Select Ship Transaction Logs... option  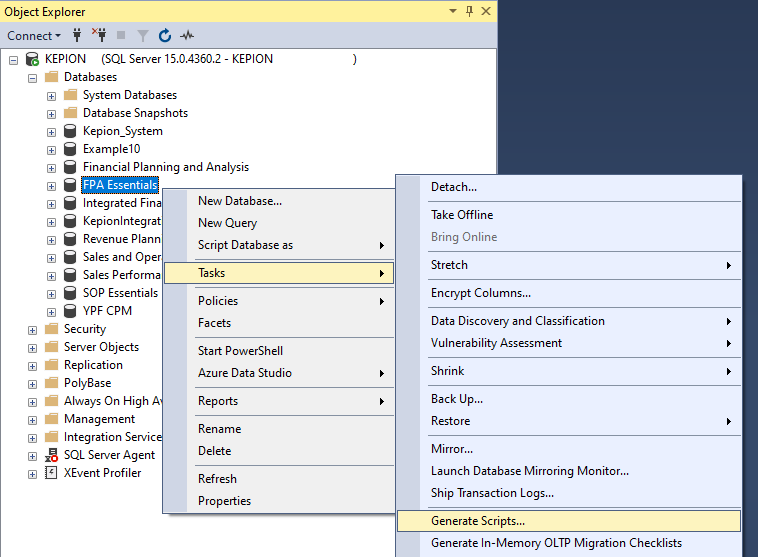[x=569, y=493]
